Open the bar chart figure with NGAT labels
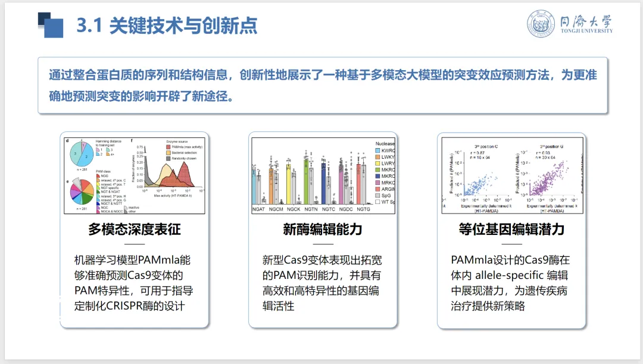This screenshot has width=643, height=364. [x=323, y=175]
